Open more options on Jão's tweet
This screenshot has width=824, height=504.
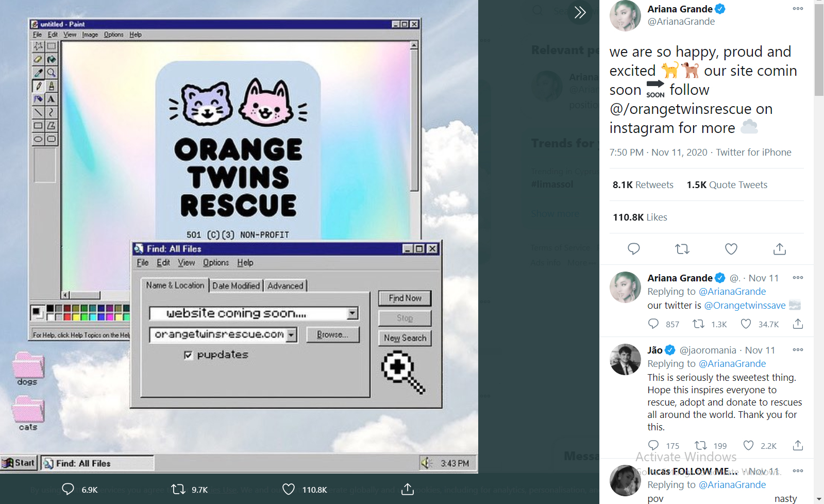[798, 350]
